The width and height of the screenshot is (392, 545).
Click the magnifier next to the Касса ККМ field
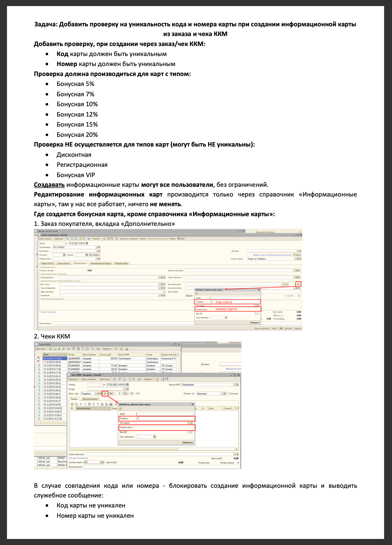pyautogui.click(x=238, y=385)
